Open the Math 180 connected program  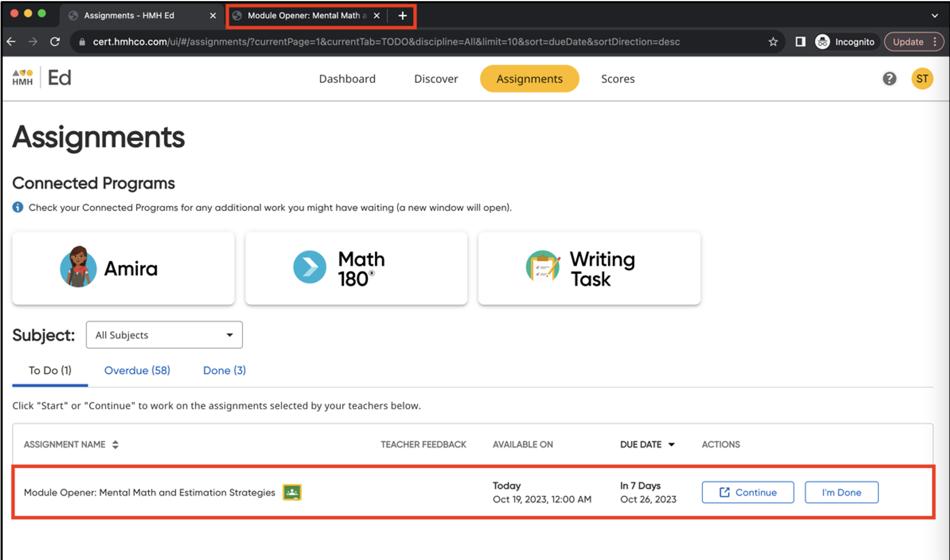(x=357, y=268)
